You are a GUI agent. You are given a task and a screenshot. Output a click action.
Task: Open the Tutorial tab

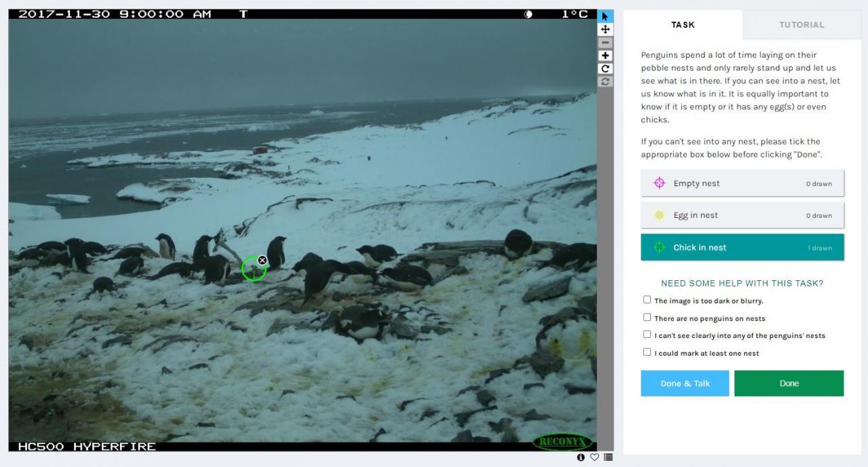(802, 24)
